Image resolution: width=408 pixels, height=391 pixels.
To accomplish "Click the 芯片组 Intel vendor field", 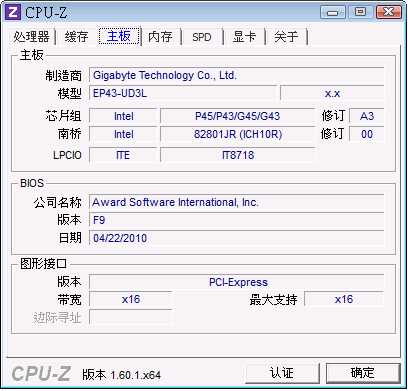I will (x=123, y=116).
